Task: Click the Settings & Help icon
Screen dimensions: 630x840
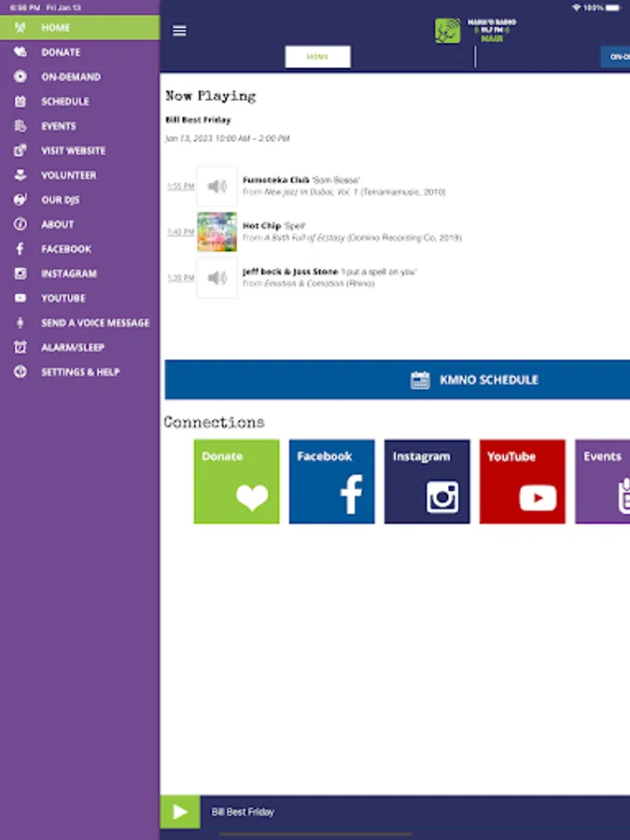Action: (x=21, y=371)
